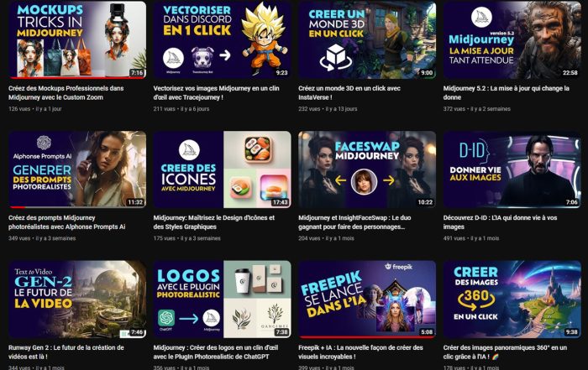The width and height of the screenshot is (588, 370).
Task: Open the Midjourney 5.2 mise à jour thumbnail
Action: (x=512, y=39)
